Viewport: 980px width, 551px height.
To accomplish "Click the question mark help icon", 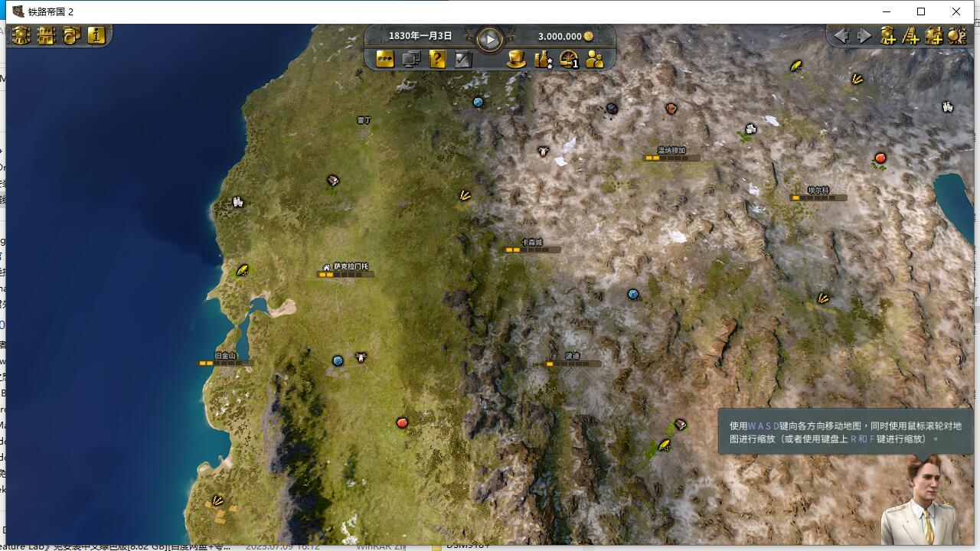I will (x=437, y=59).
